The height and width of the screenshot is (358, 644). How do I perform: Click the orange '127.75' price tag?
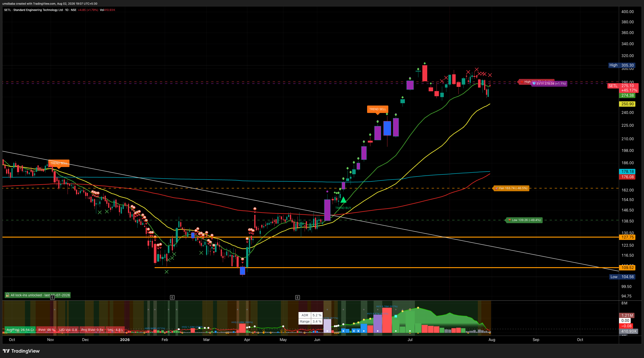coord(627,237)
